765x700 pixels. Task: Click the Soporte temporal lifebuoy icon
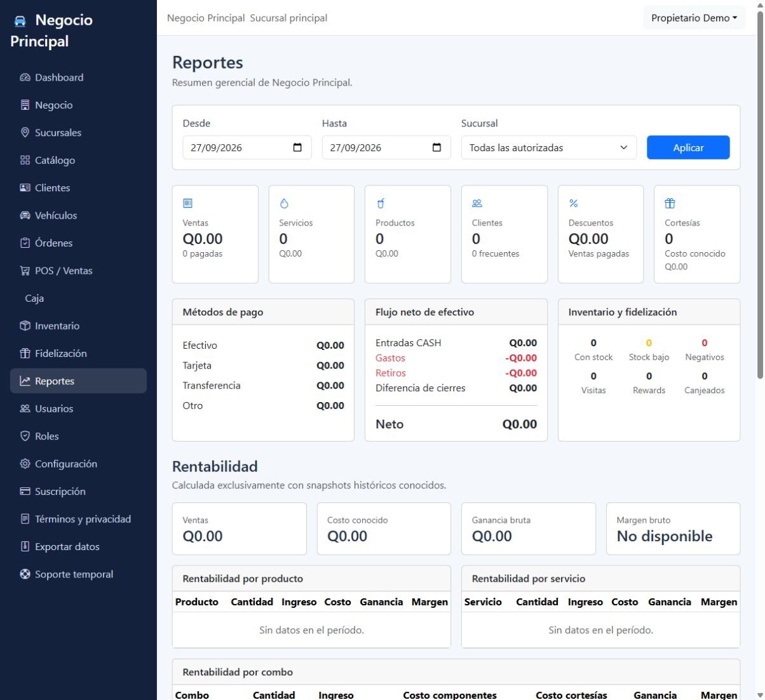(25, 574)
